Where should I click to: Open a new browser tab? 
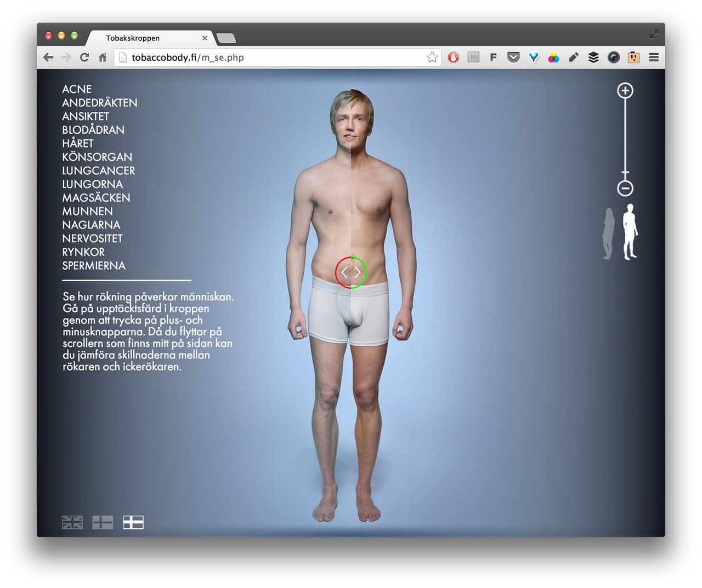pyautogui.click(x=226, y=38)
